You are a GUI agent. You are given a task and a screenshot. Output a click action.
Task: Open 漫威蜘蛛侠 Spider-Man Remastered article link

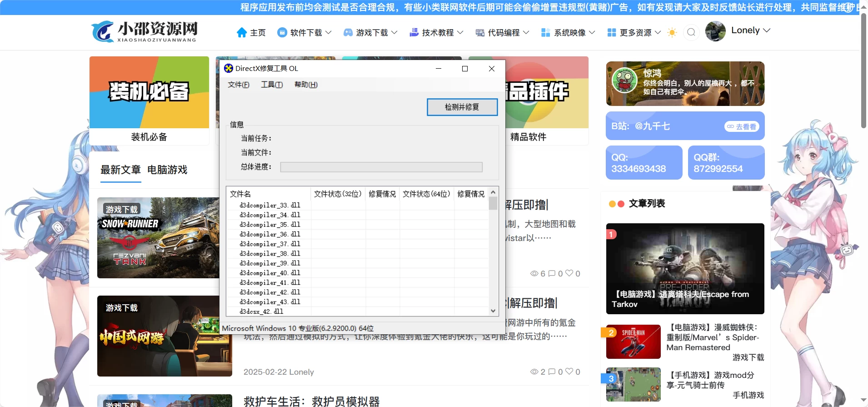713,337
